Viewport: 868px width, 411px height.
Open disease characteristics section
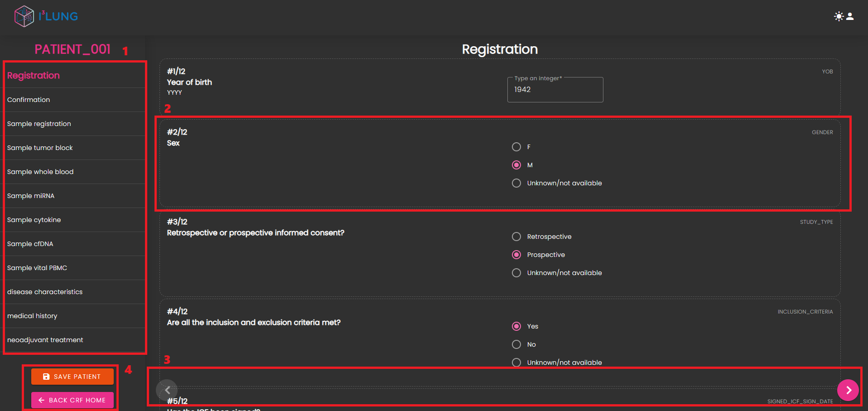click(x=45, y=292)
